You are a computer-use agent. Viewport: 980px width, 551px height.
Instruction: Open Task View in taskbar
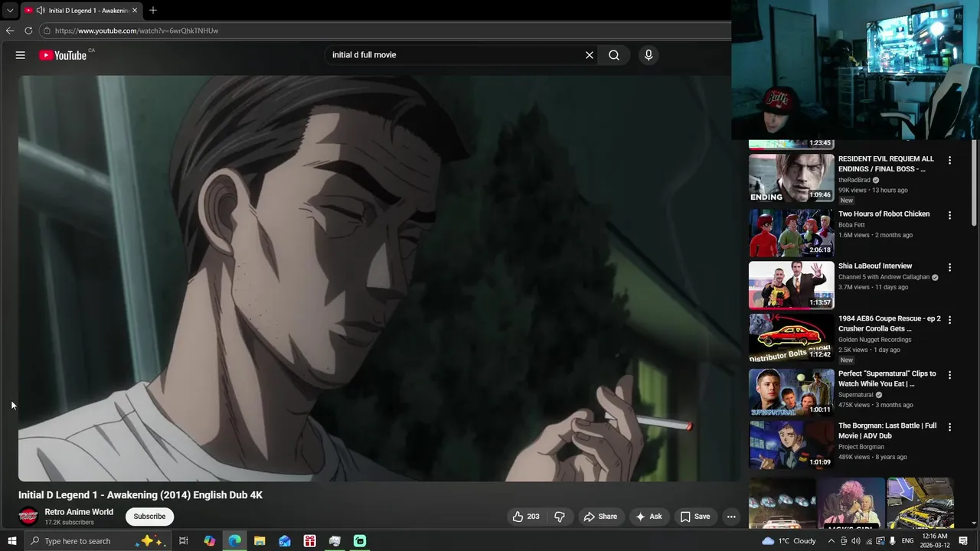[184, 541]
